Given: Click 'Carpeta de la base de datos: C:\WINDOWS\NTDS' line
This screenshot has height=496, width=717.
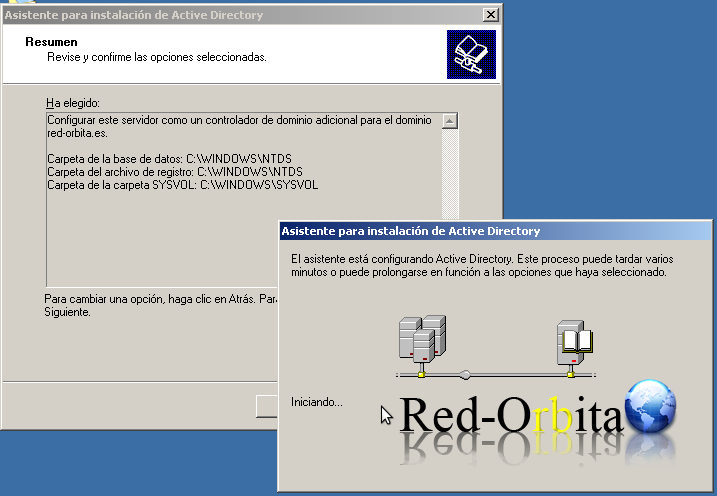Looking at the screenshot, I should click(x=169, y=159).
